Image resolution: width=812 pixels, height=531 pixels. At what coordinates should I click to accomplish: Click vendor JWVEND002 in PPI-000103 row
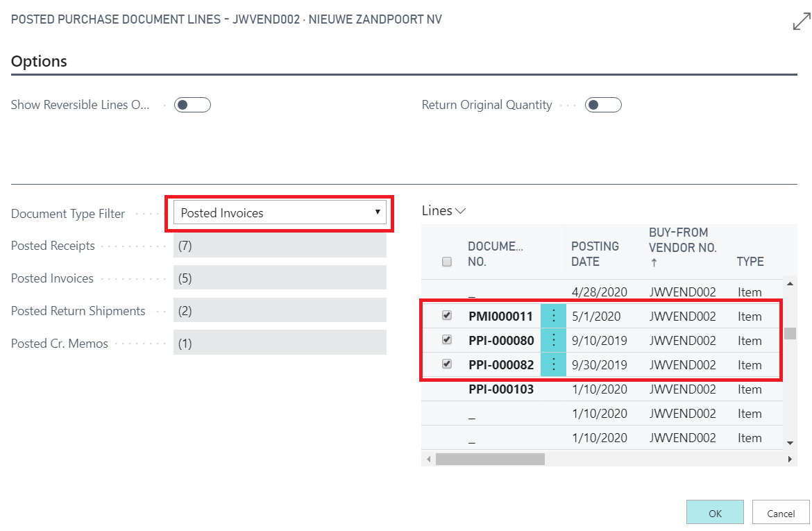click(x=682, y=389)
